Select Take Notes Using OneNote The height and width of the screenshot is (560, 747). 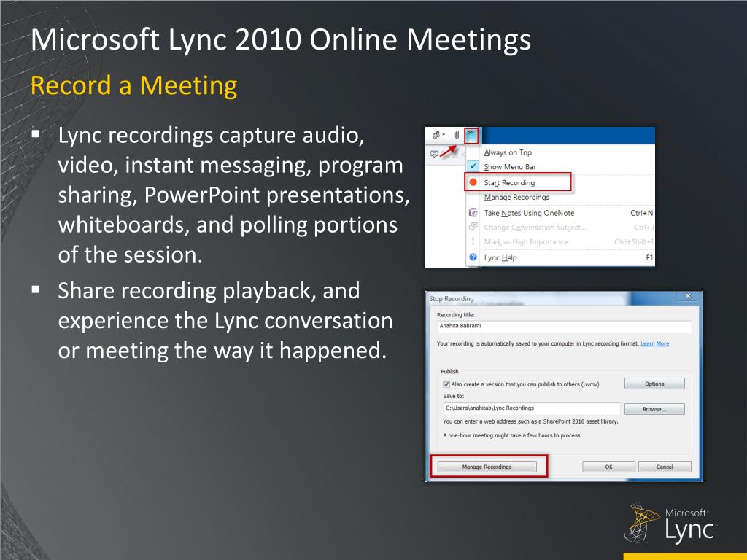pos(529,213)
